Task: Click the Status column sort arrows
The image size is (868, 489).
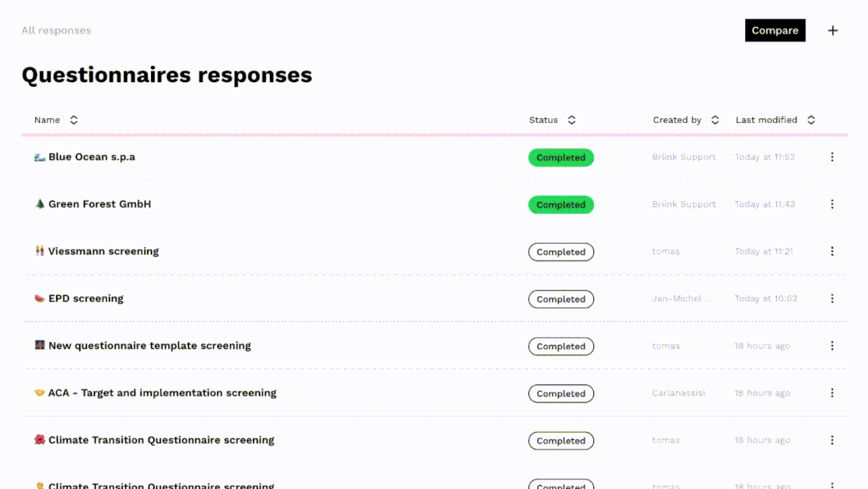Action: (571, 119)
